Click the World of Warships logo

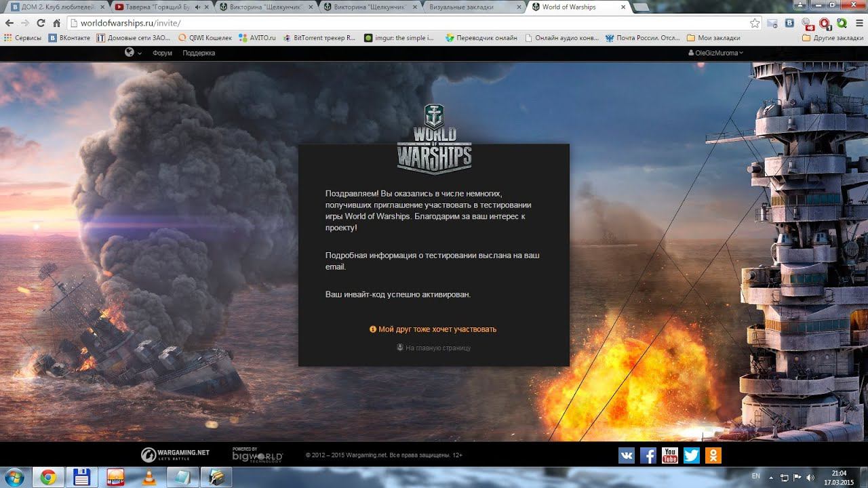[434, 140]
